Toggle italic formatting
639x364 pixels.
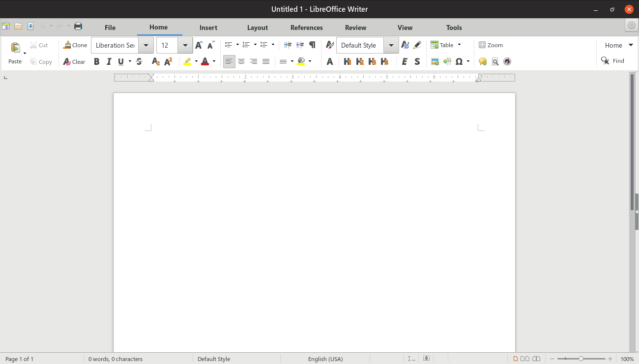tap(109, 62)
